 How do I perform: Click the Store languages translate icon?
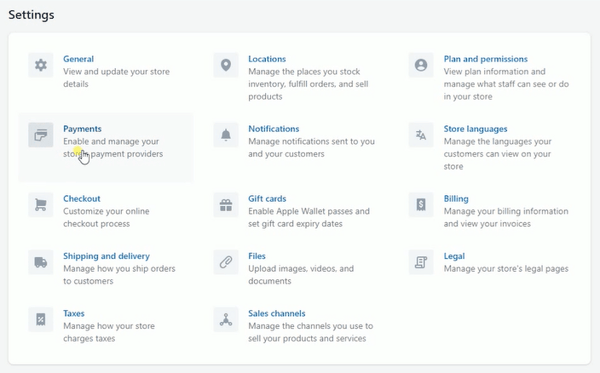(421, 135)
